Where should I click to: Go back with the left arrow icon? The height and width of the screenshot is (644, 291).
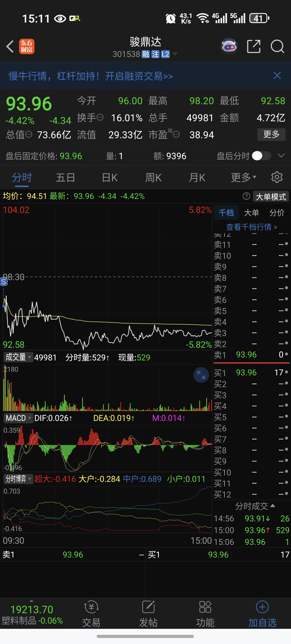tap(10, 46)
